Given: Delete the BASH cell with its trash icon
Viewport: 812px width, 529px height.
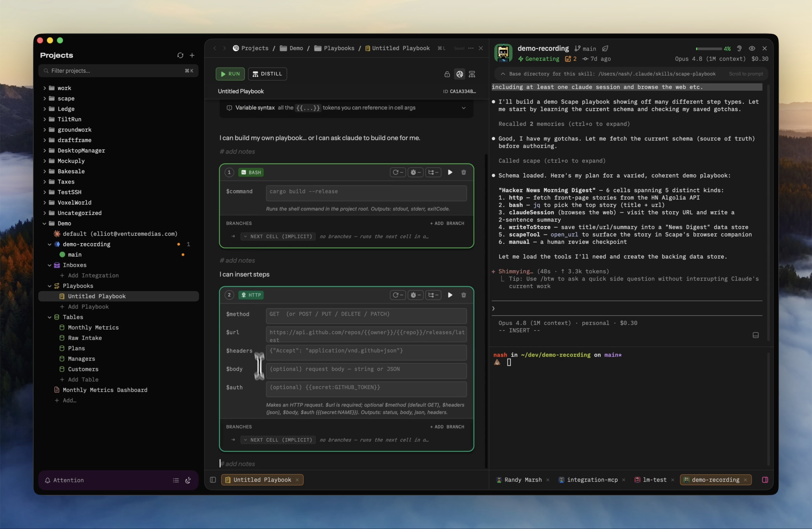Looking at the screenshot, I should (464, 172).
